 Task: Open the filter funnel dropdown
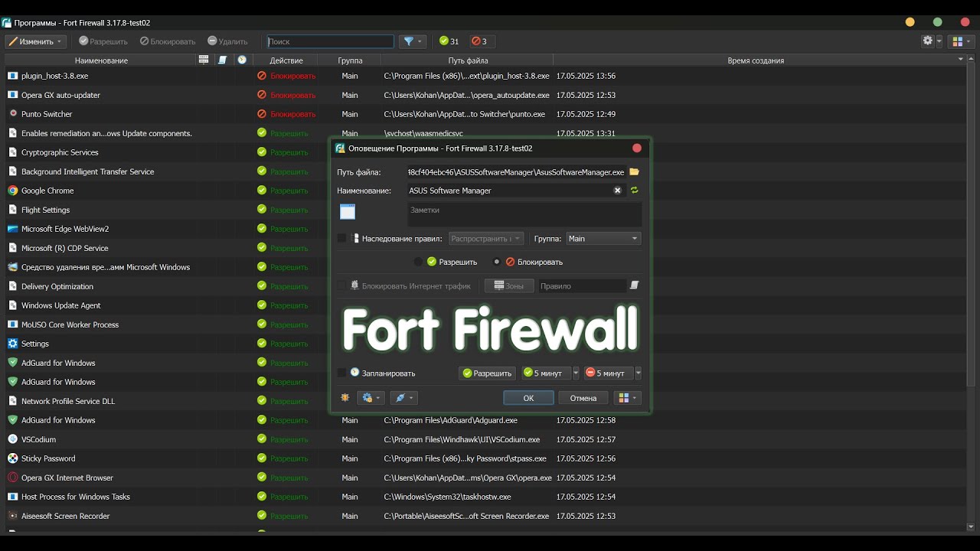click(x=412, y=41)
